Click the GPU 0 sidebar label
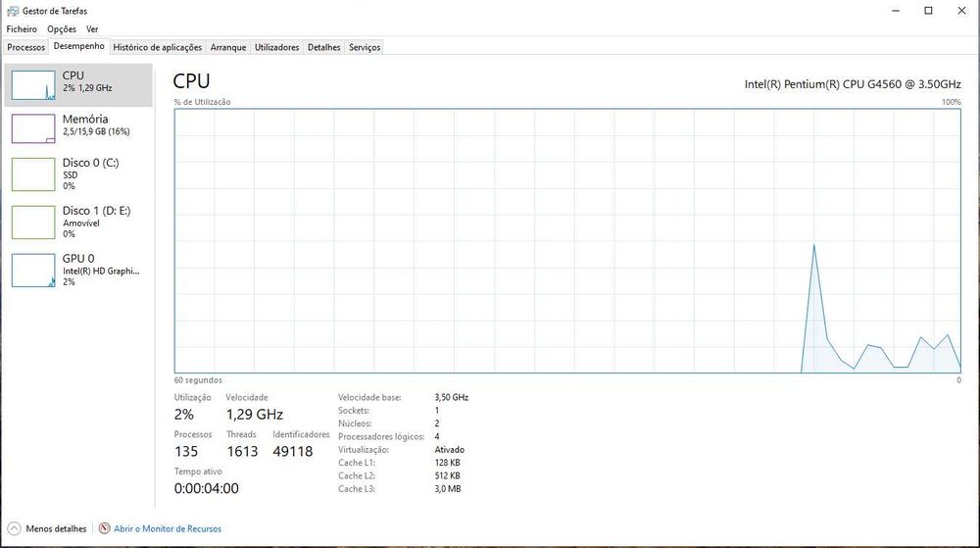The height and width of the screenshot is (548, 980). point(78,258)
